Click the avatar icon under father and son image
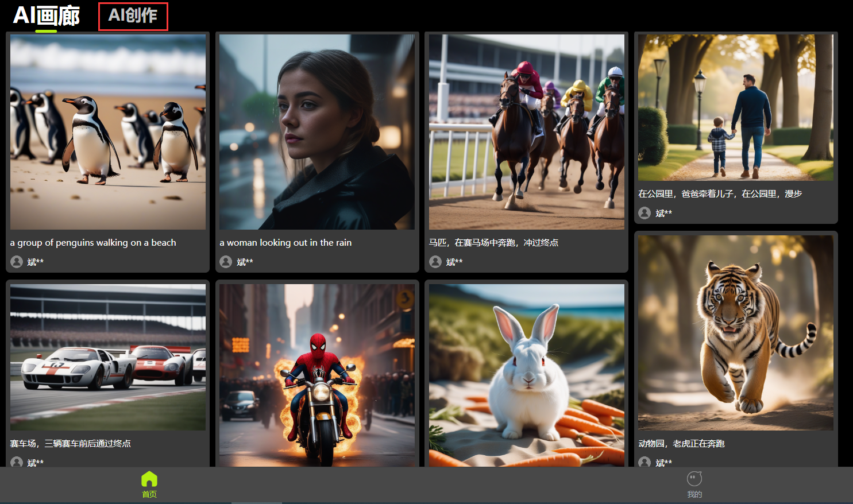 coord(644,213)
